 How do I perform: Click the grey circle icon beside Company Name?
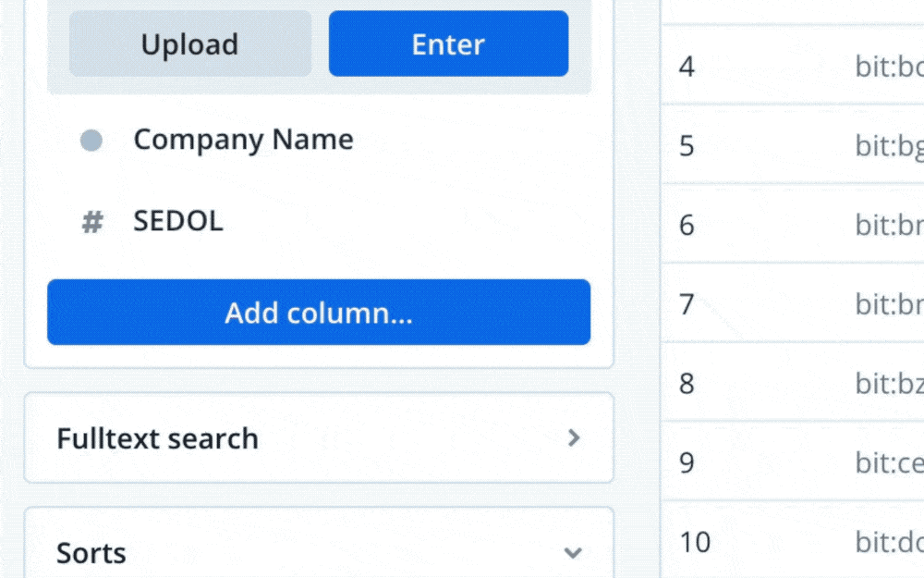pos(91,141)
